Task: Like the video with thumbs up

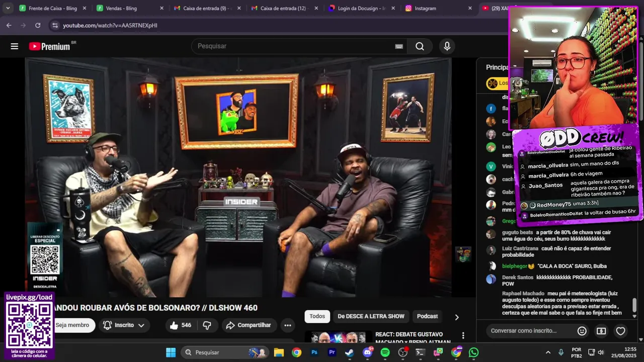Action: pyautogui.click(x=180, y=325)
